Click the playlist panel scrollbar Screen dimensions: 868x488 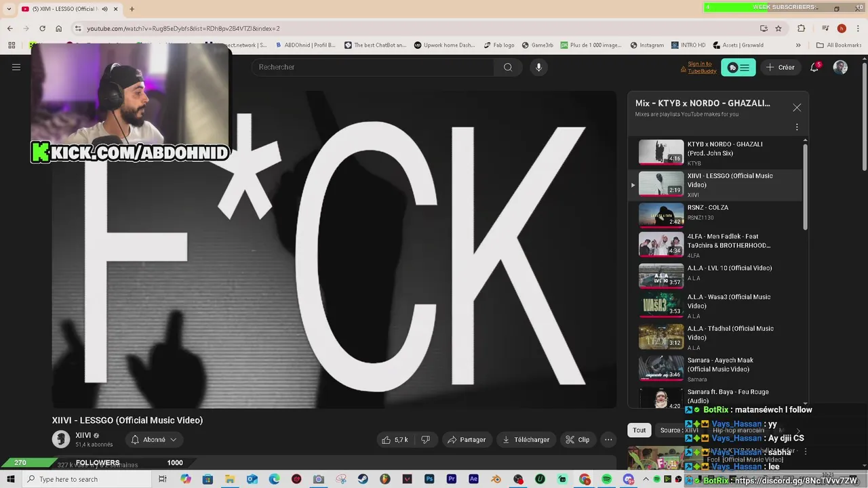pyautogui.click(x=806, y=186)
